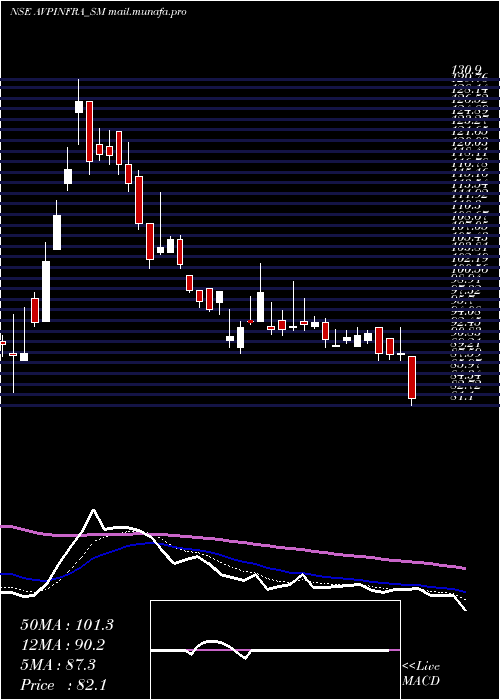Select the 12MA : 90.2 reading
500x700 pixels.
62,645
